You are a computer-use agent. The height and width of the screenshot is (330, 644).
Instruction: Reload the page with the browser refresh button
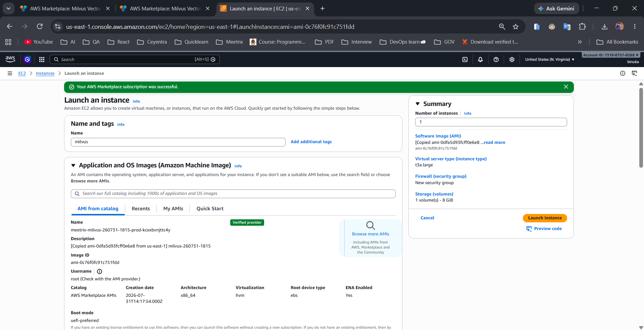pyautogui.click(x=40, y=26)
